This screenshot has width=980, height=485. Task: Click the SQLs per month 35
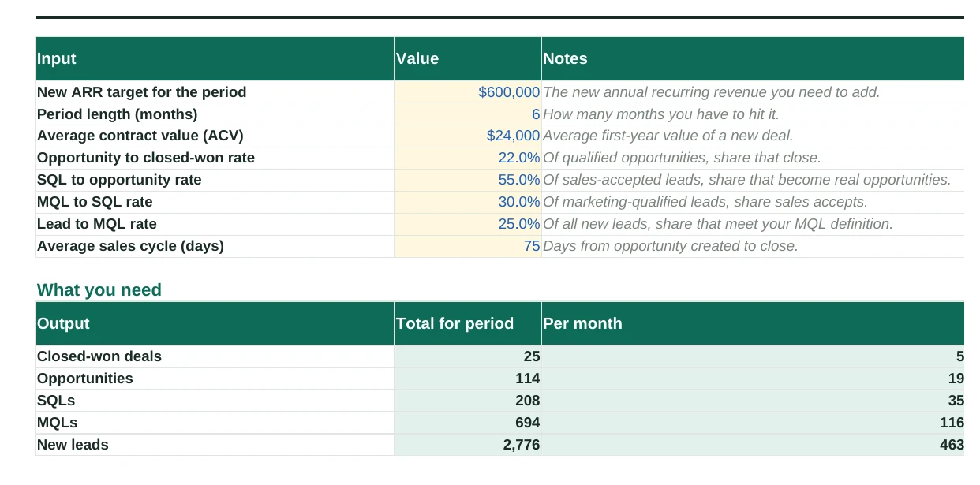point(754,401)
